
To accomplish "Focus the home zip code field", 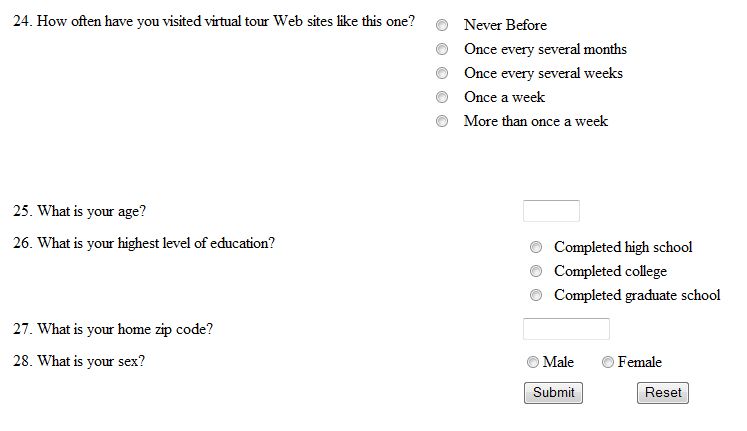I will (566, 329).
